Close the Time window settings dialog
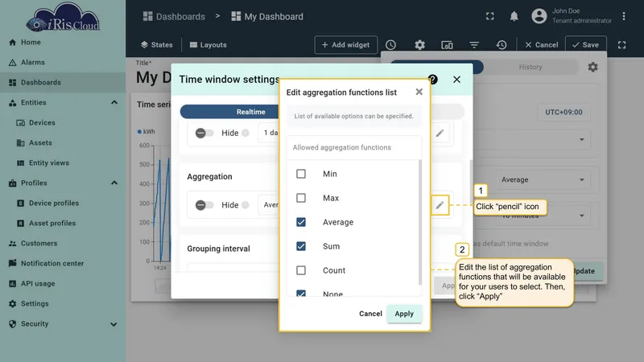This screenshot has width=644, height=362. click(456, 80)
